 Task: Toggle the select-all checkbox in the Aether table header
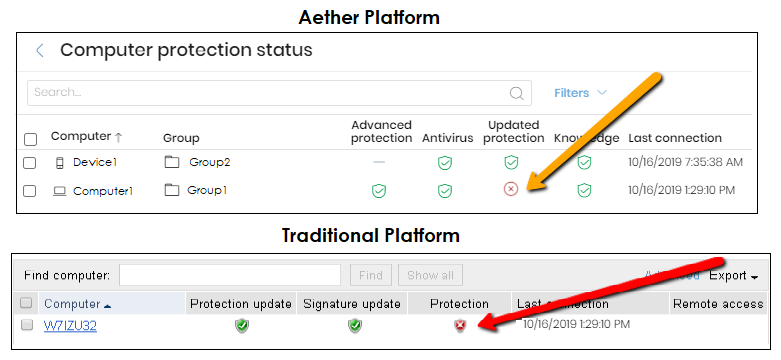[30, 139]
